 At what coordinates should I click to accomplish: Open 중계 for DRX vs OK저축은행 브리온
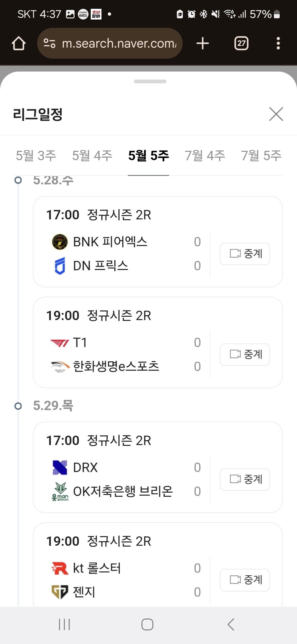pos(245,479)
